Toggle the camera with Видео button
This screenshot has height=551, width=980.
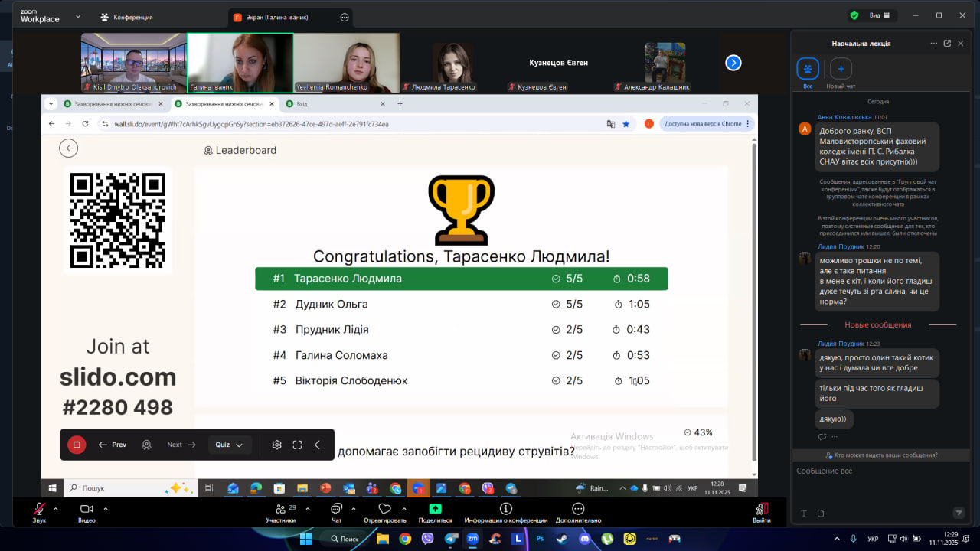click(x=87, y=509)
